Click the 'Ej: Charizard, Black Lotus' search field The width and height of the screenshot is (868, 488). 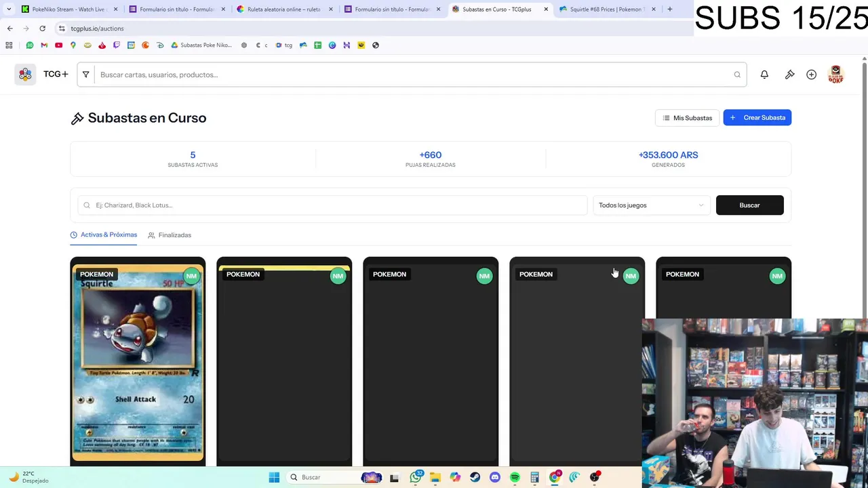pyautogui.click(x=332, y=205)
